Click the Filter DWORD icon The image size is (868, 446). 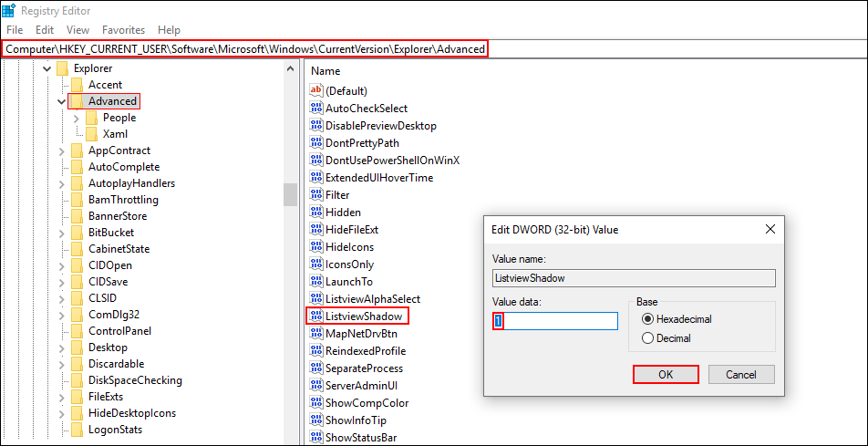[x=316, y=194]
